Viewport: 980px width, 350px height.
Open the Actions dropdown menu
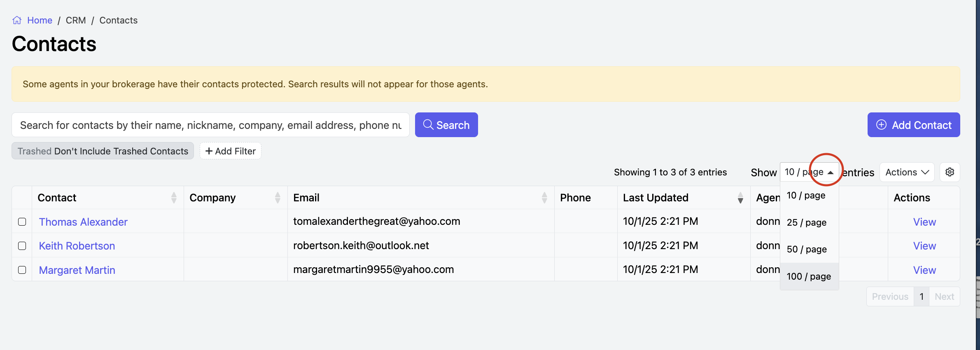pos(907,172)
